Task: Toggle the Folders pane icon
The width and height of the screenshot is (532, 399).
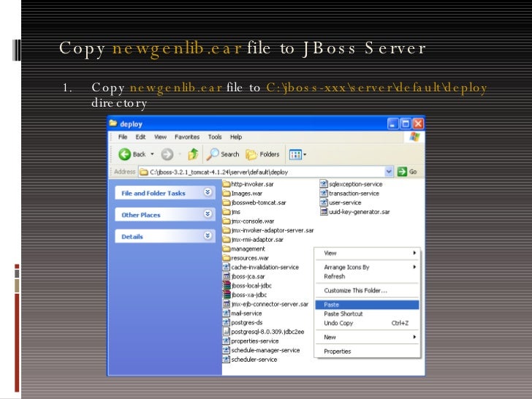Action: point(251,155)
